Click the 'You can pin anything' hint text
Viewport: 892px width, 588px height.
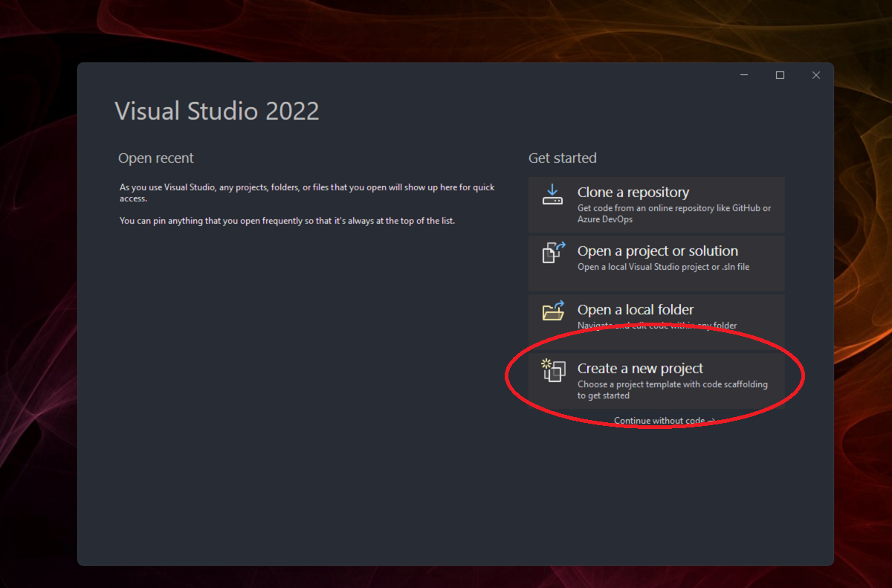click(287, 221)
